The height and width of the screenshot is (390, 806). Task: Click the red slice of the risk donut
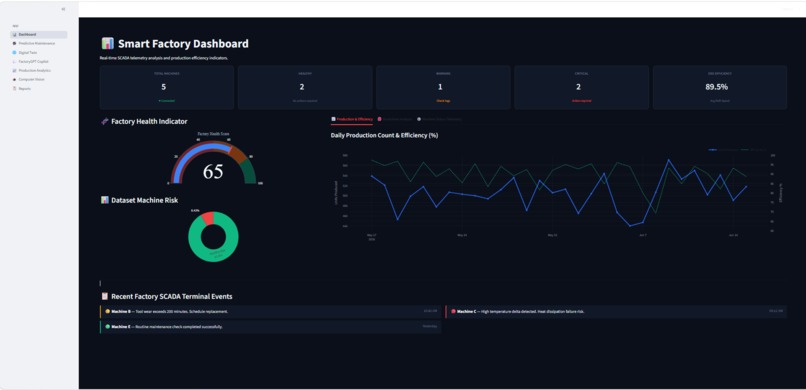(x=207, y=219)
